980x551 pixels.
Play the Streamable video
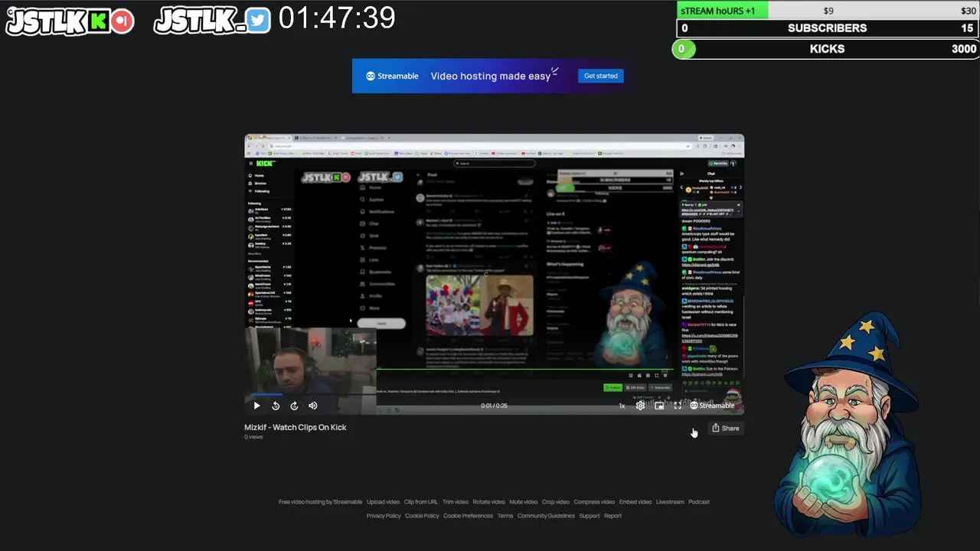[256, 406]
